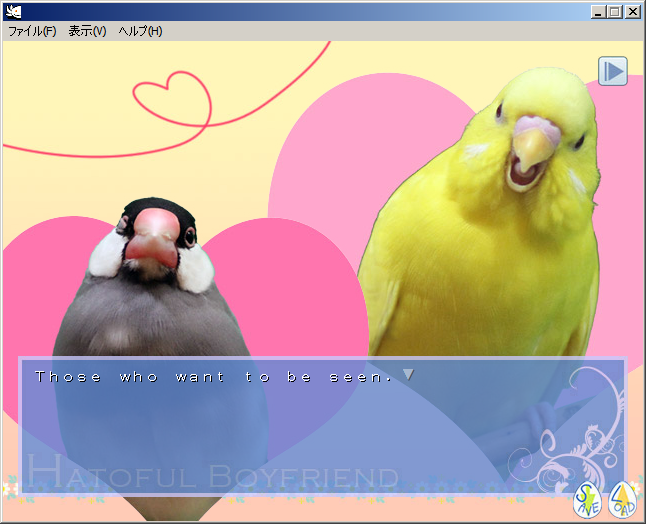Click the dialogue advance triangle indicator
Screen dimensions: 646x524
click(x=408, y=374)
